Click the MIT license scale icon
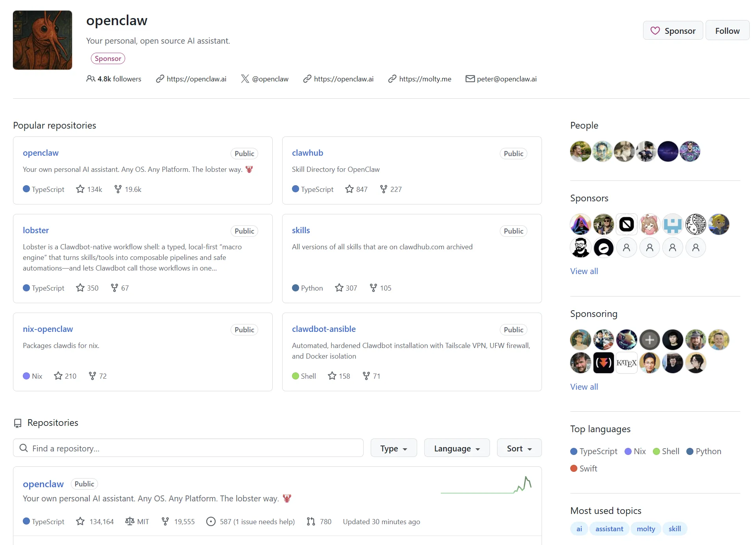Image resolution: width=756 pixels, height=545 pixels. tap(130, 521)
